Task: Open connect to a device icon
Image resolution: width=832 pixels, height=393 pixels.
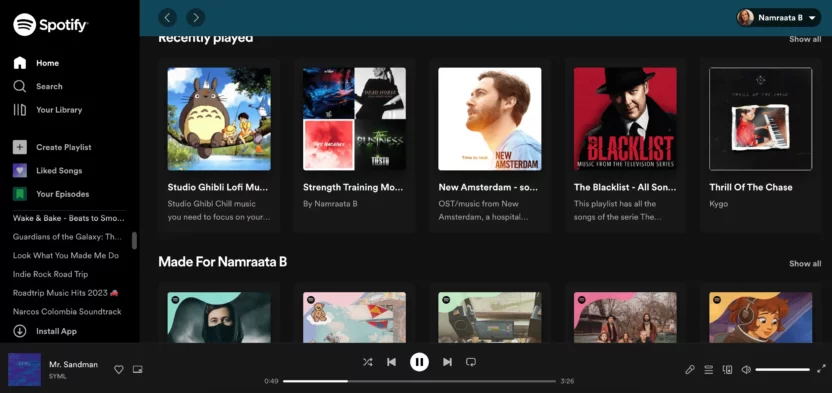Action: click(x=727, y=370)
